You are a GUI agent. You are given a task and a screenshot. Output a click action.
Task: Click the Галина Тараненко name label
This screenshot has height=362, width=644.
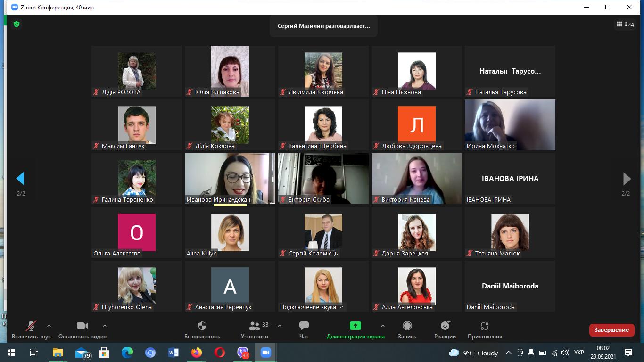tap(127, 200)
